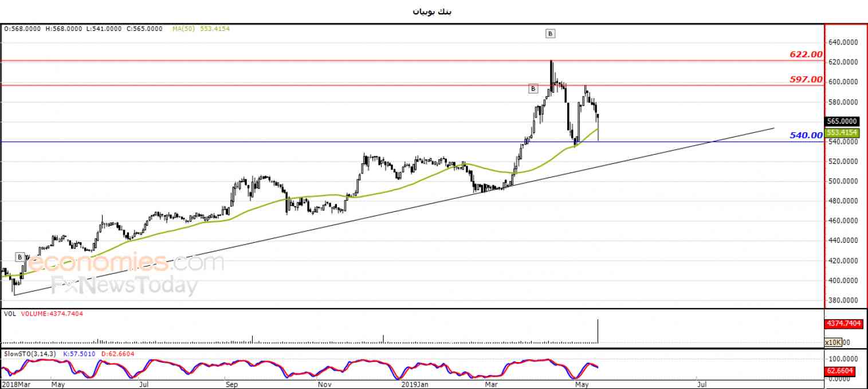
Task: Click the B marker above the 622 peak
Action: [x=550, y=34]
